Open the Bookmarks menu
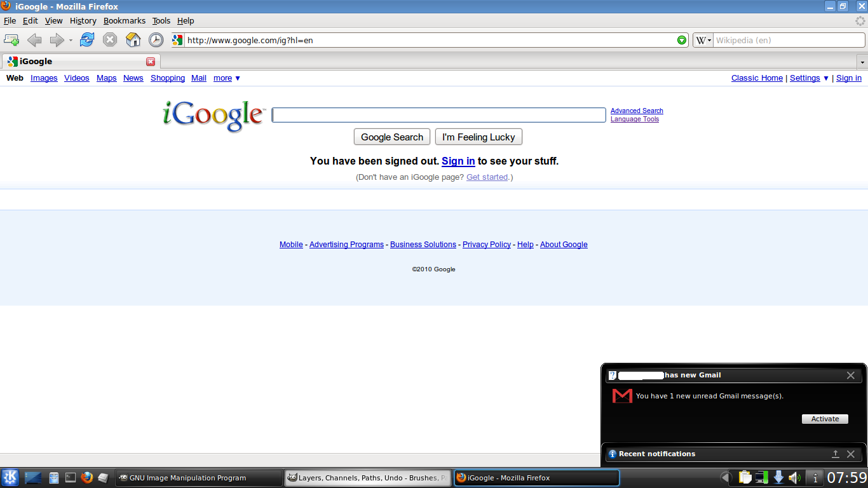 (125, 21)
